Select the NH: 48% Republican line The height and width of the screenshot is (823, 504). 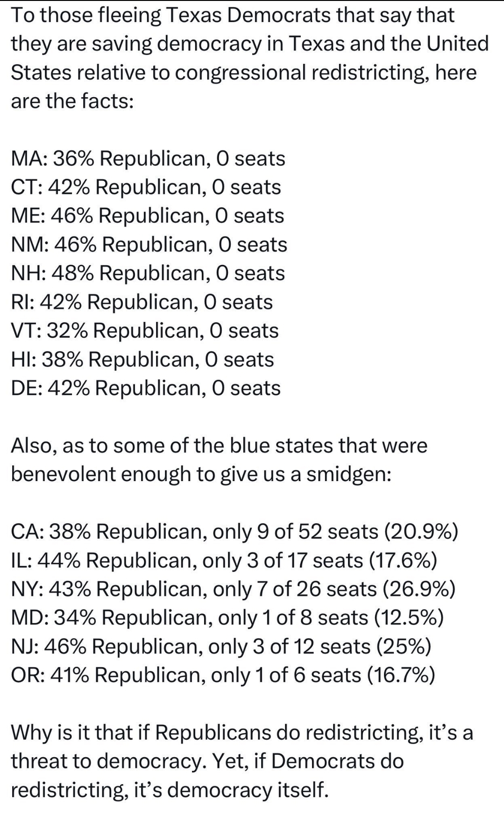(x=148, y=273)
